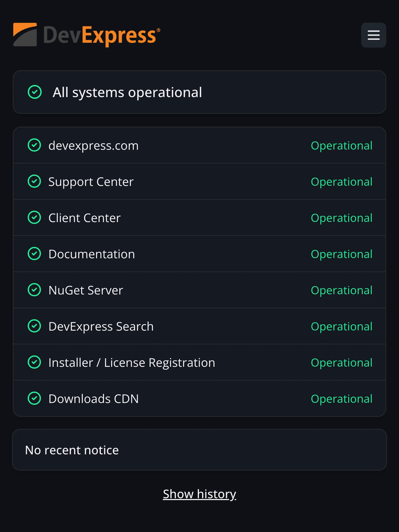Click the check icon beside NuGet Server

(34, 290)
